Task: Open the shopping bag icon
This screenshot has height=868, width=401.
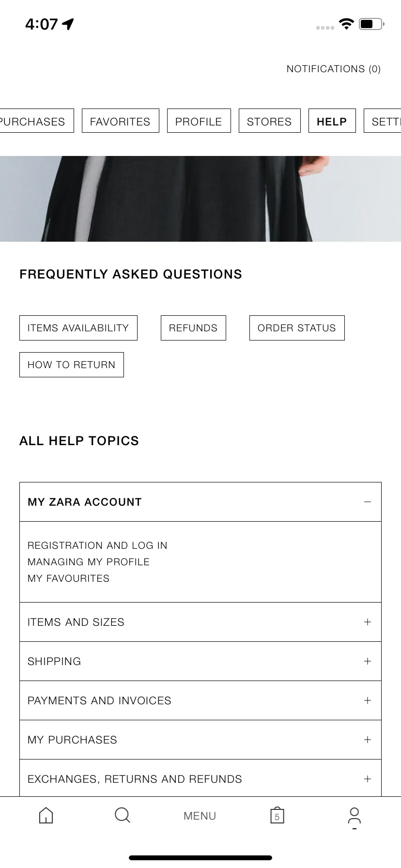Action: coord(277,815)
